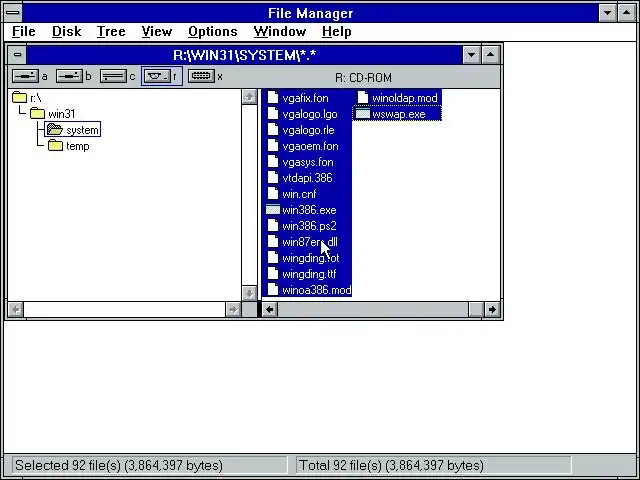Click the wswap.exe program icon
Screen dimensions: 640x480
tap(362, 114)
